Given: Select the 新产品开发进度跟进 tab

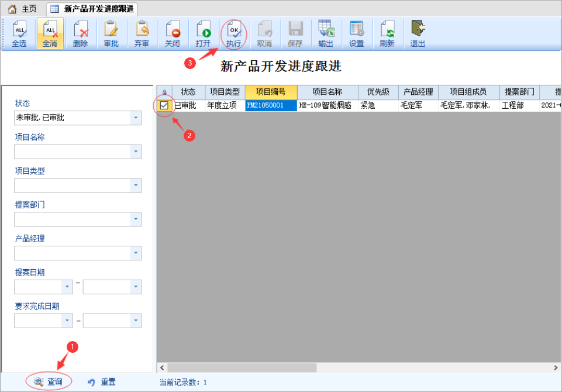Looking at the screenshot, I should (92, 9).
